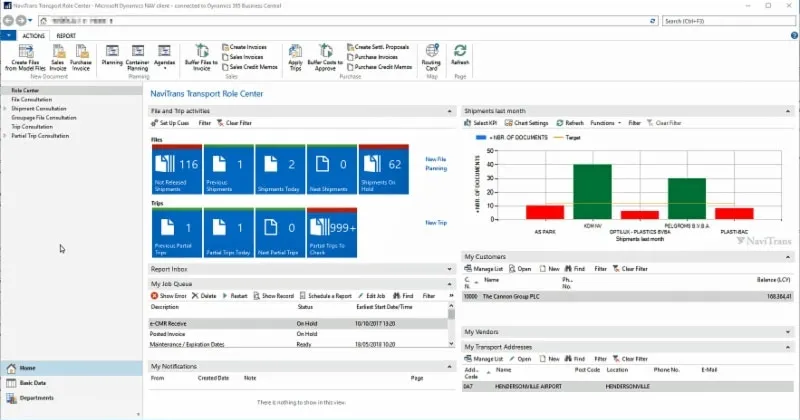The height and width of the screenshot is (420, 800).
Task: Click the green KDM NV chart bar
Action: coord(592,192)
